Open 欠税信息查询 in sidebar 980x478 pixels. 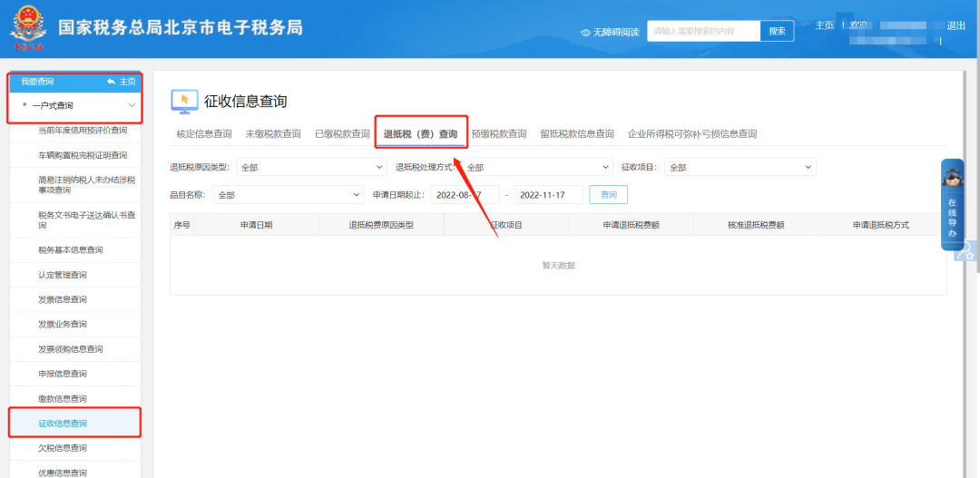[x=63, y=448]
